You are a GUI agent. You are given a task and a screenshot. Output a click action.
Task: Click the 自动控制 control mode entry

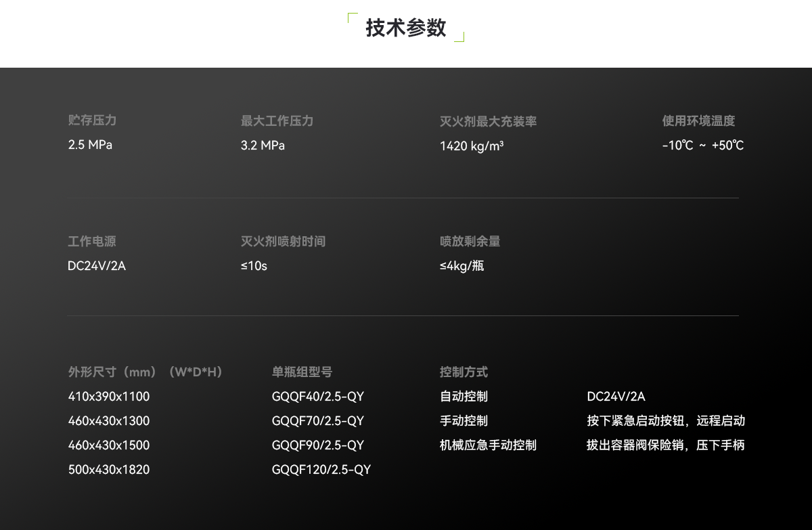464,397
